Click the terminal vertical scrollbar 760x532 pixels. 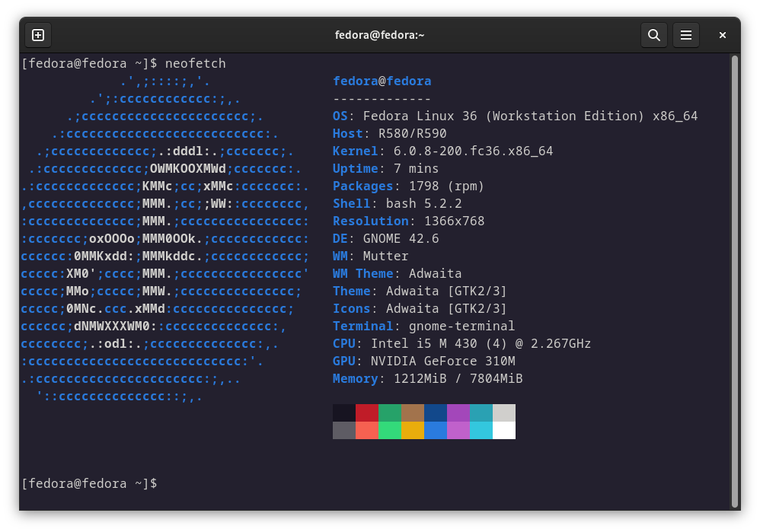point(735,281)
